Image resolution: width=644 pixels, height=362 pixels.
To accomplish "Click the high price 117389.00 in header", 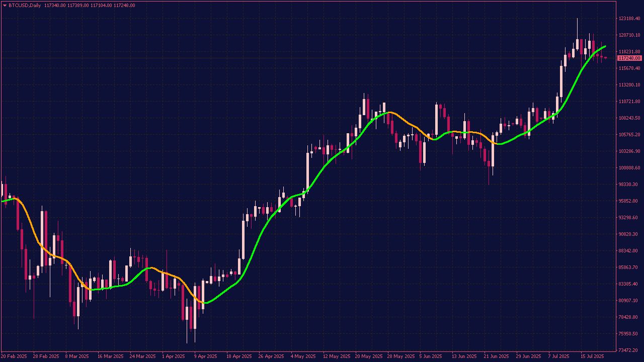I will pos(78,5).
